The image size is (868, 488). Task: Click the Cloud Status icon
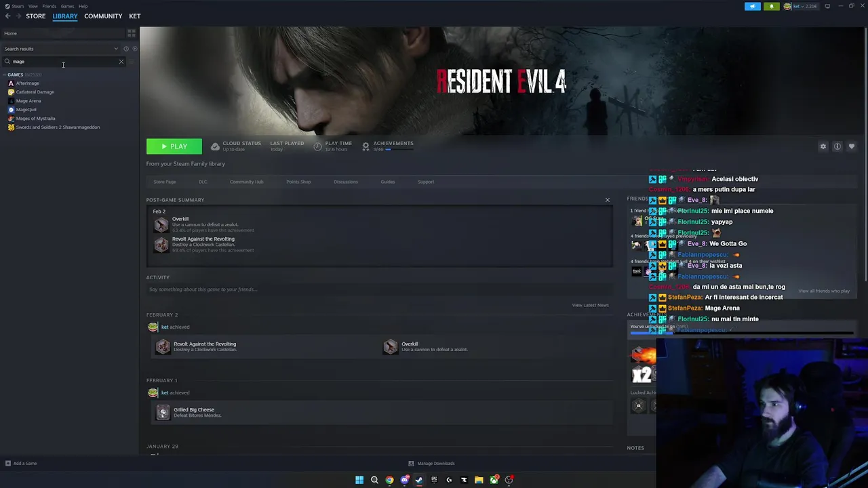tap(215, 146)
